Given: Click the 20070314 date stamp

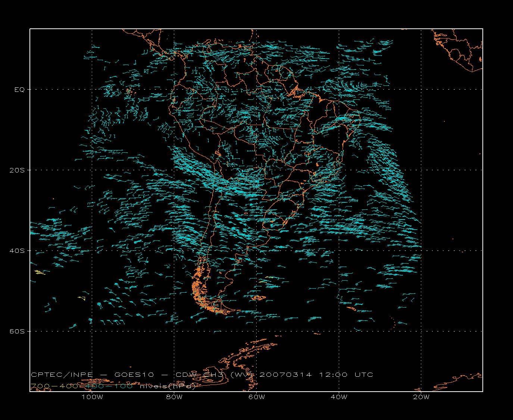Looking at the screenshot, I should coord(285,375).
